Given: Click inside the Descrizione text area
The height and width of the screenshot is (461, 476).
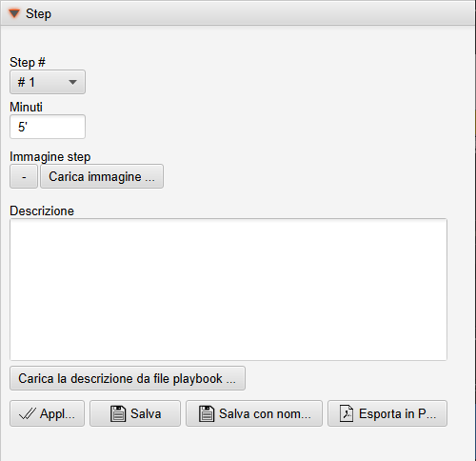Looking at the screenshot, I should 228,290.
